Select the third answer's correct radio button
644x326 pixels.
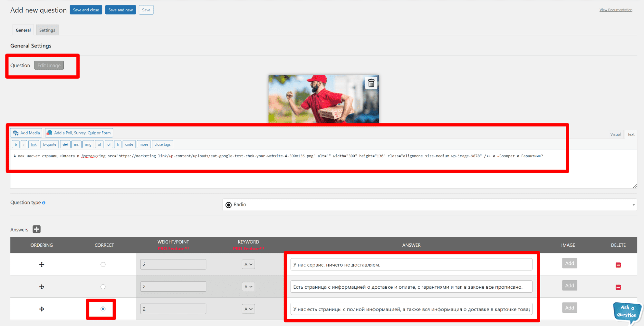(103, 309)
